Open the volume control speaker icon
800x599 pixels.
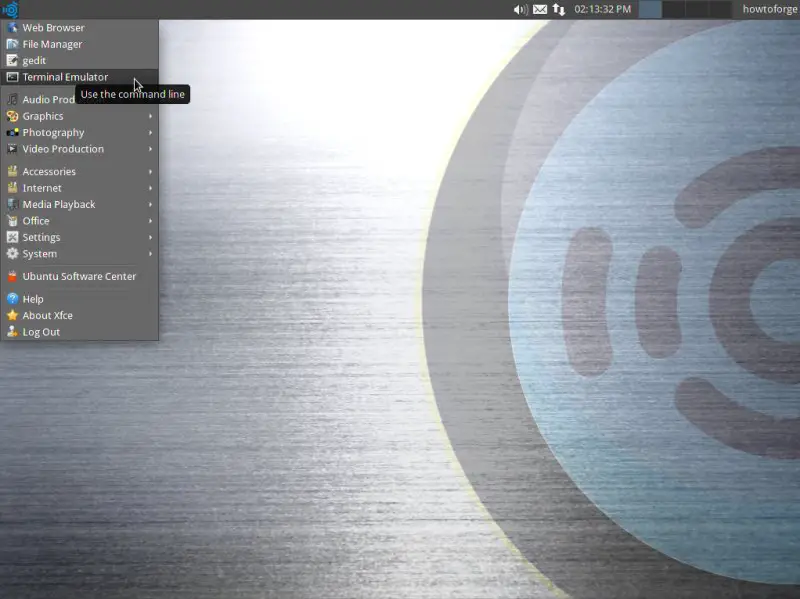point(520,9)
